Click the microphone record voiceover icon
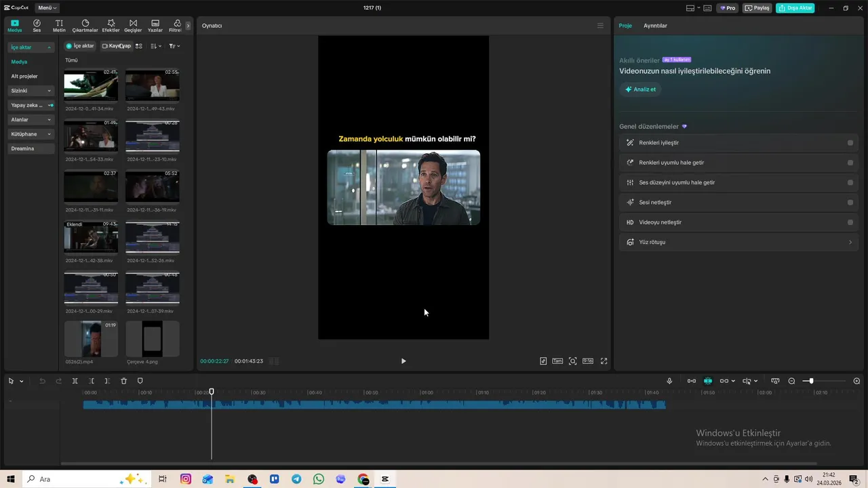Viewport: 868px width, 488px height. (669, 381)
